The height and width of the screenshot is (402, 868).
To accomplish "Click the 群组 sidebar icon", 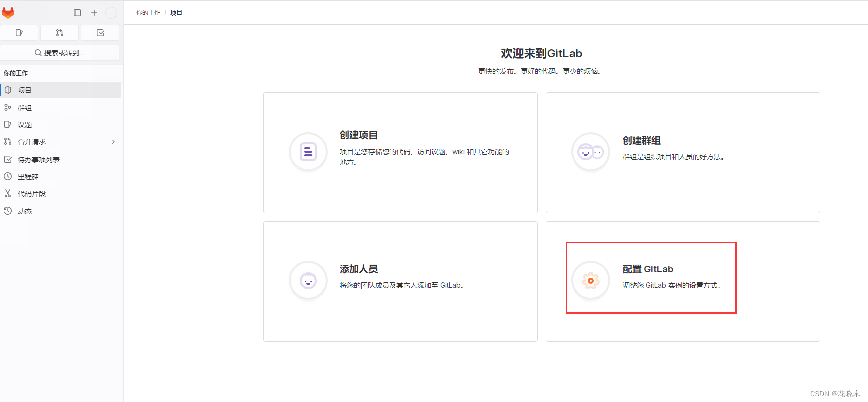I will tap(8, 107).
